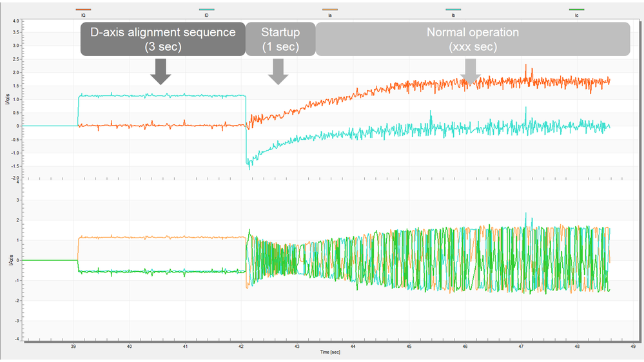This screenshot has height=362, width=644.
Task: Click the 49 tick on time axis
Action: pos(633,347)
